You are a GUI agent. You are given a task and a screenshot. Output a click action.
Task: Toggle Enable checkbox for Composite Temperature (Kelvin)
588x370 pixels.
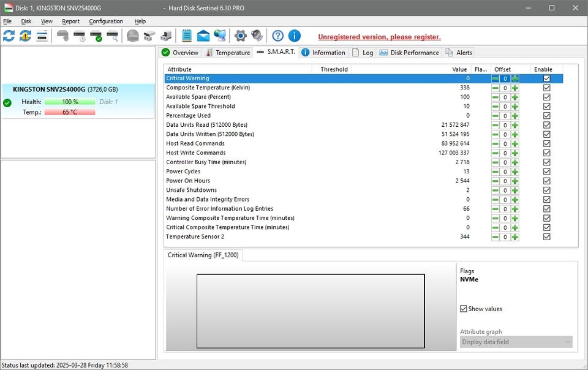pos(547,88)
